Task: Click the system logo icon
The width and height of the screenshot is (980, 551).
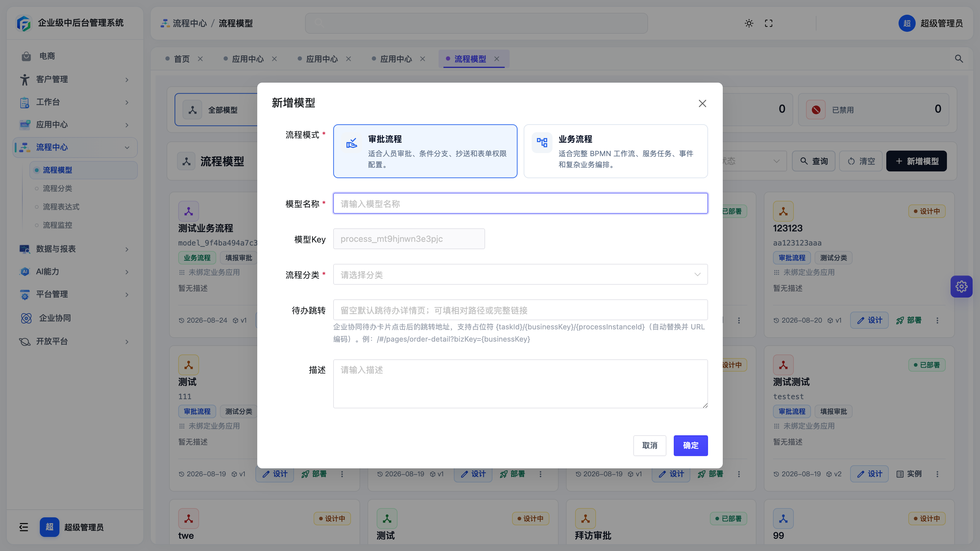Action: click(x=24, y=23)
